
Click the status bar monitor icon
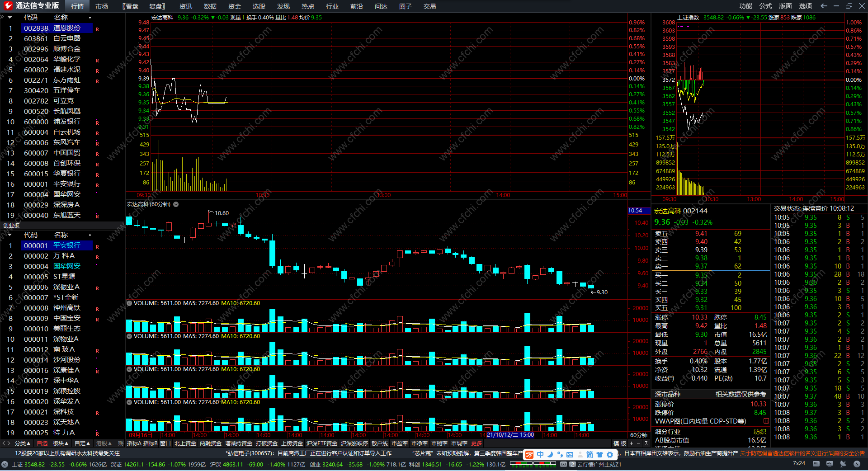point(830,464)
